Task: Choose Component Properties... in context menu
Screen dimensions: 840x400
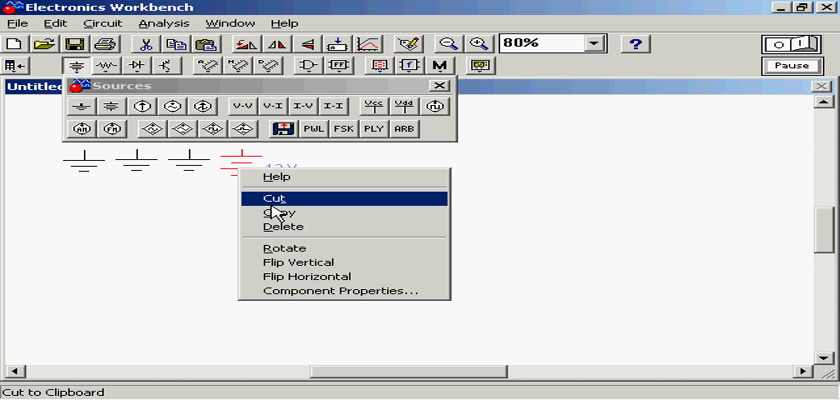Action: pyautogui.click(x=344, y=291)
